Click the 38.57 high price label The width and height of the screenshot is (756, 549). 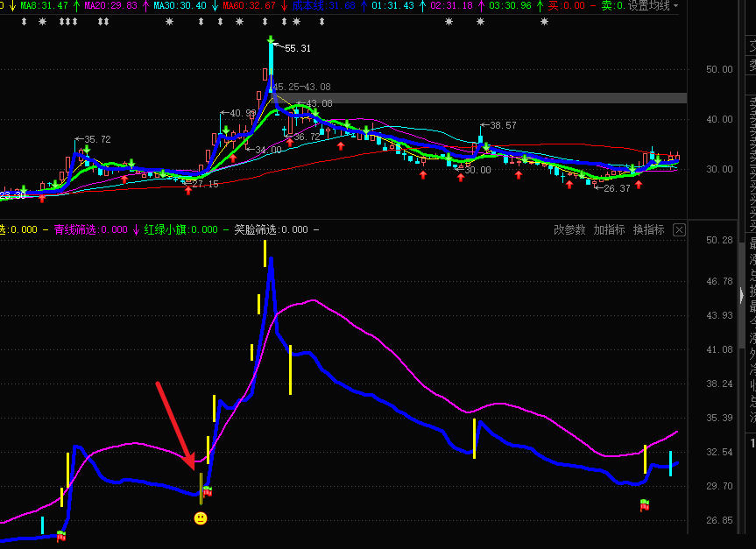[503, 125]
